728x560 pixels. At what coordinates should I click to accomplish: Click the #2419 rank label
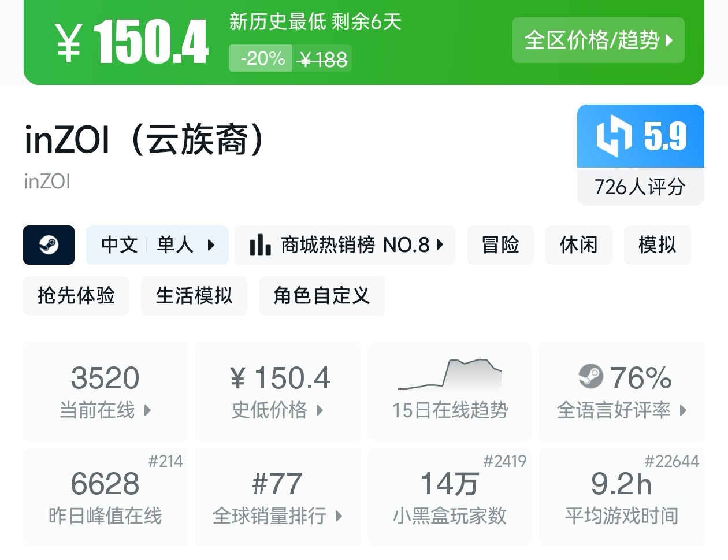coord(505,461)
